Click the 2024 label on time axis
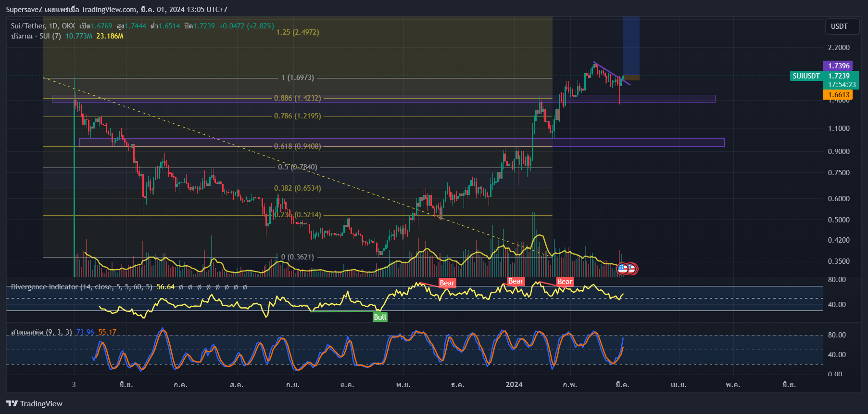Screen dimensions: 868x414 click(x=514, y=384)
